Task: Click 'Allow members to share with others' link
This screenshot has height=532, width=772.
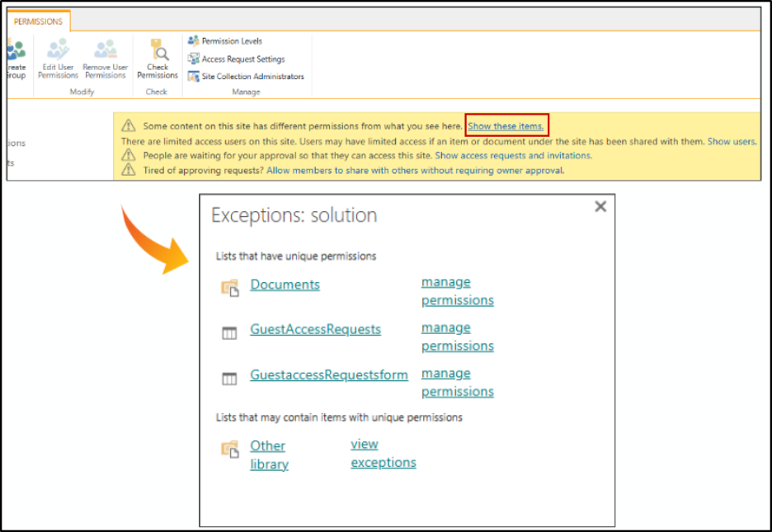Action: (415, 170)
